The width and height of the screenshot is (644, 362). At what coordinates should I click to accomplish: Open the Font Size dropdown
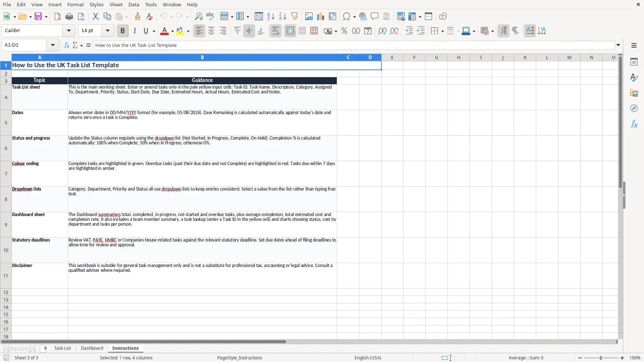pos(107,31)
